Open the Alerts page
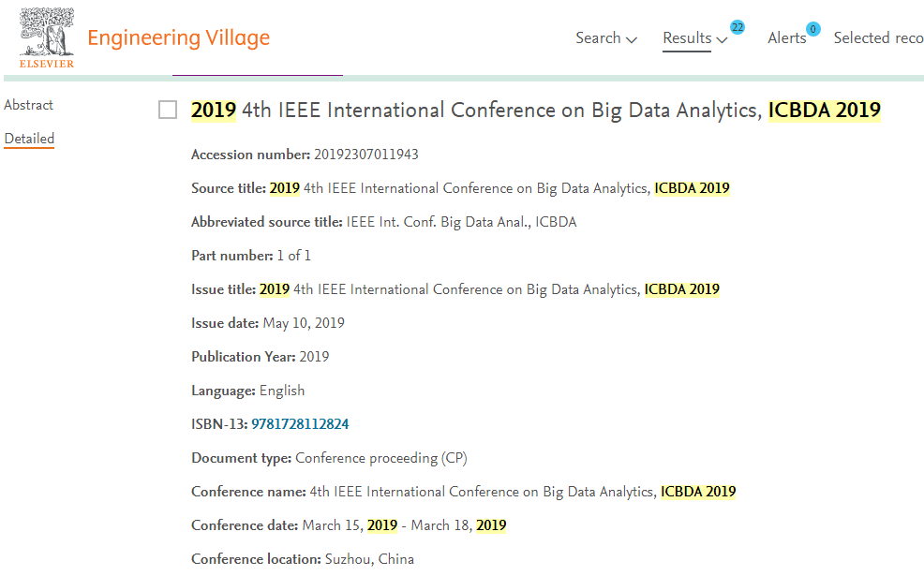This screenshot has height=576, width=924. point(786,38)
